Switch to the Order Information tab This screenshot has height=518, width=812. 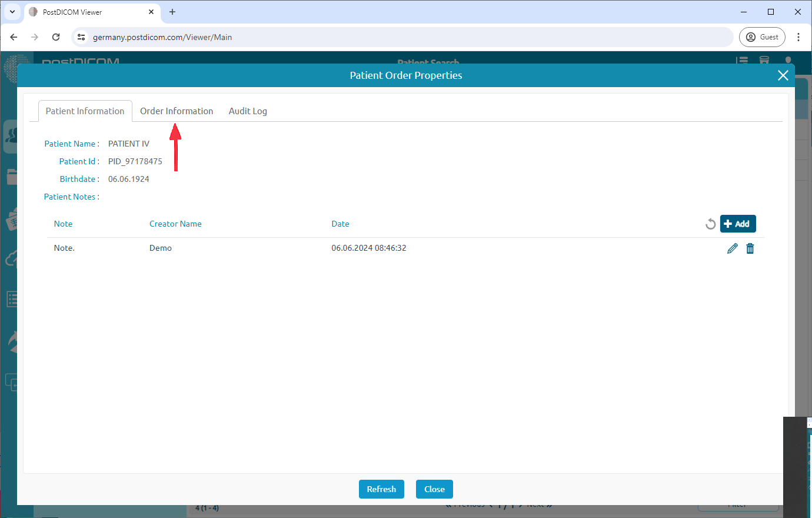point(177,111)
